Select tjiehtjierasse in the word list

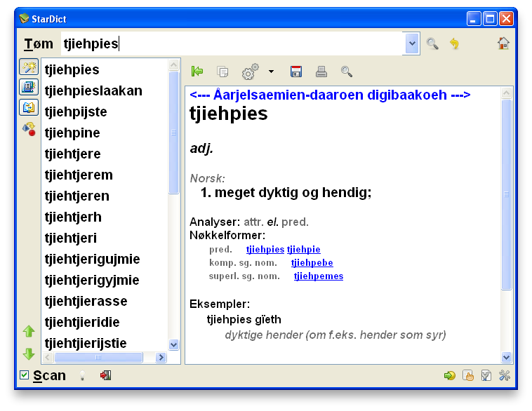(105, 301)
